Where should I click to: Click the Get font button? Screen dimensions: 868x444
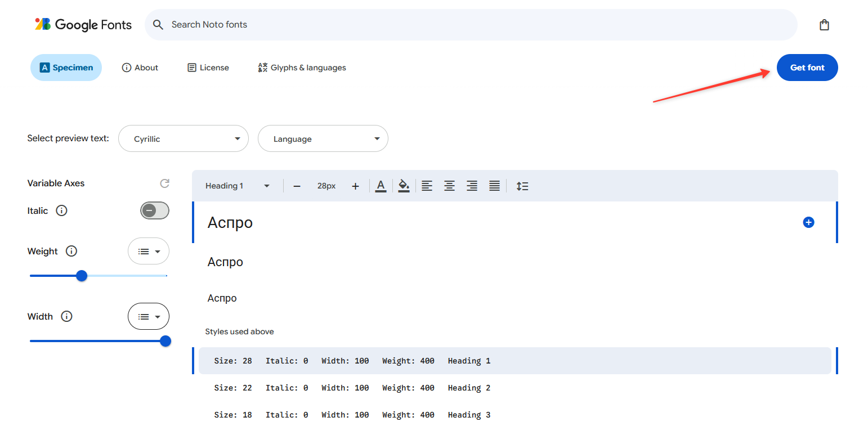click(x=807, y=68)
